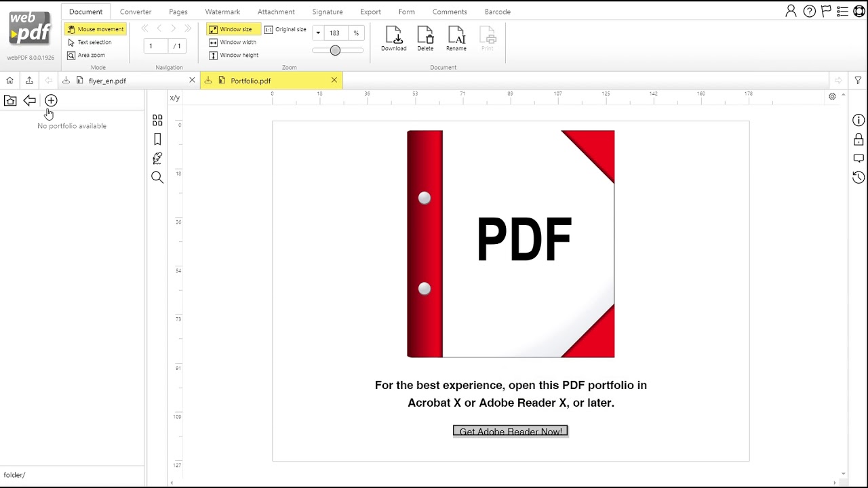868x488 pixels.
Task: Open the user account icon
Action: 791,11
